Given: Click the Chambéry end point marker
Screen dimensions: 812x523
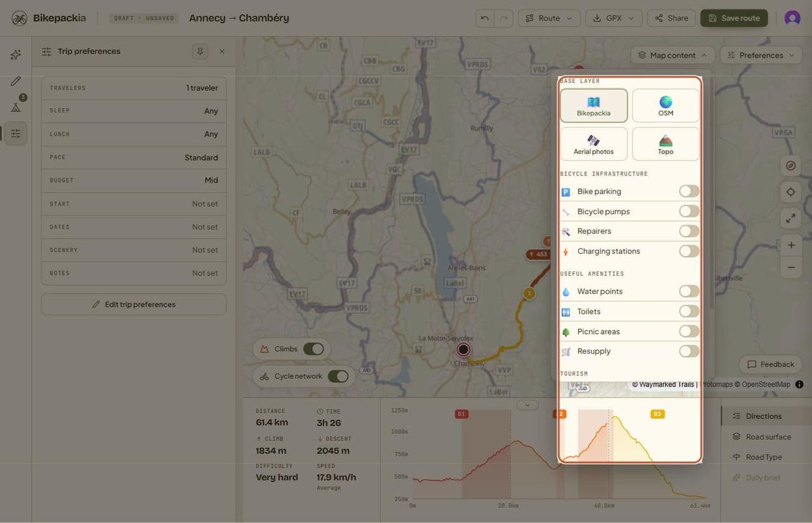Looking at the screenshot, I should coord(464,349).
